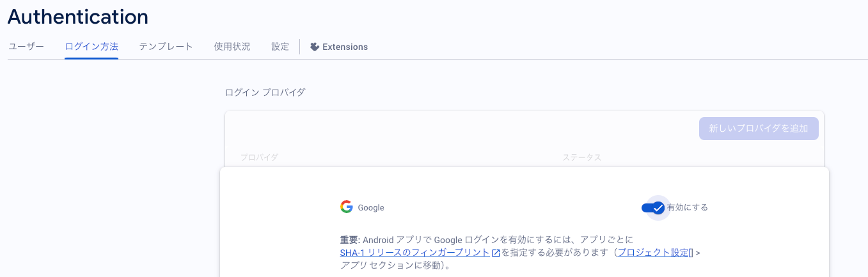Switch to the テンプレート tab
Image resolution: width=868 pixels, height=277 pixels.
pyautogui.click(x=166, y=47)
